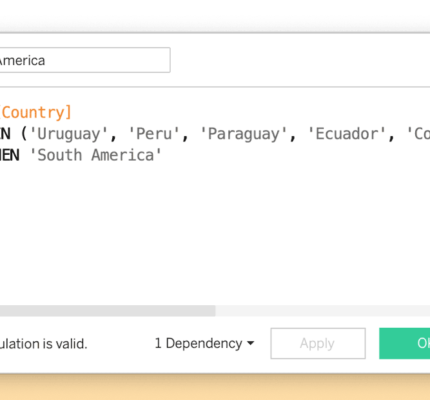Click the THEN keyword in the formula
This screenshot has width=430, height=400.
pyautogui.click(x=10, y=155)
